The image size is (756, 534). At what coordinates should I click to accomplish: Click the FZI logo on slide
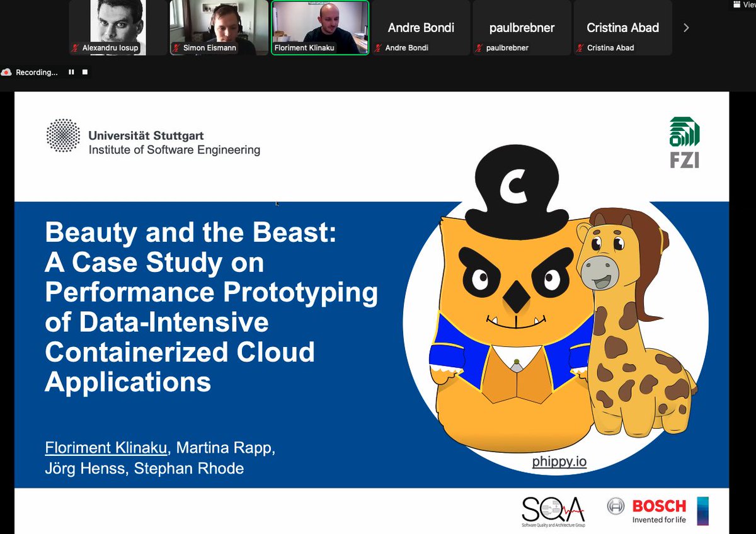pyautogui.click(x=684, y=142)
